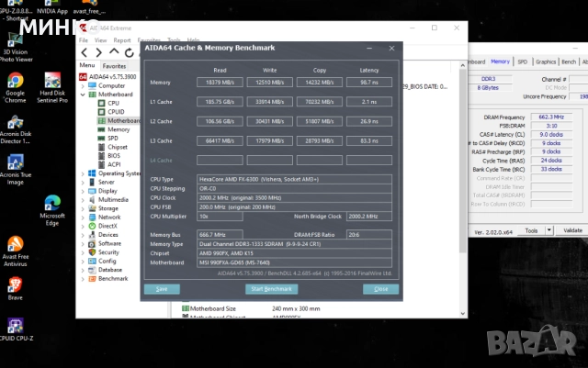Launch Avast Free Antivirus desktop icon
588x368 pixels.
coord(16,246)
